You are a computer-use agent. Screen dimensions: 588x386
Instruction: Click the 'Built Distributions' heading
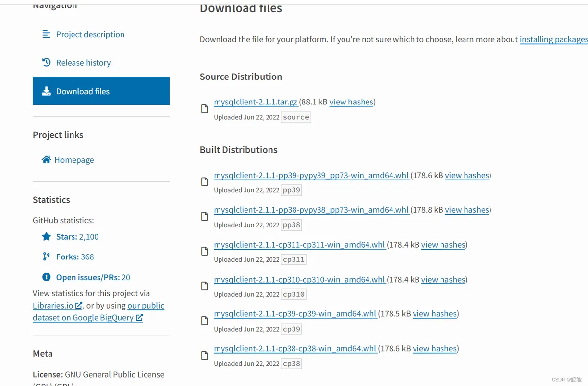coord(239,150)
